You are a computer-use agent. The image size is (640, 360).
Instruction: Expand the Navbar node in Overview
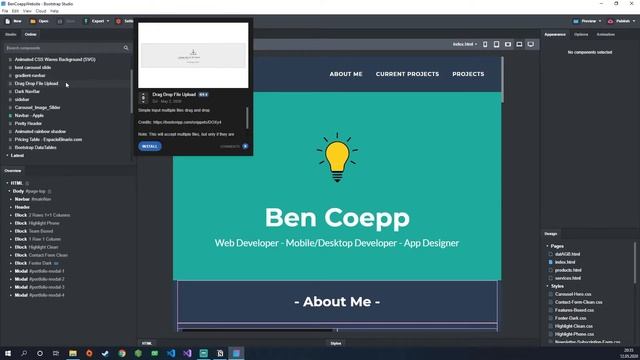(x=11, y=199)
